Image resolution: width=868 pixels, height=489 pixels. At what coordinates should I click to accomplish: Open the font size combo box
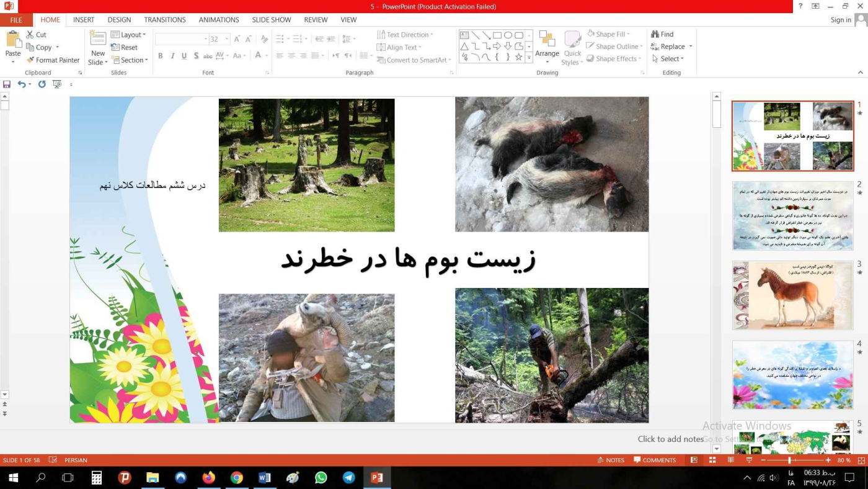tap(218, 39)
